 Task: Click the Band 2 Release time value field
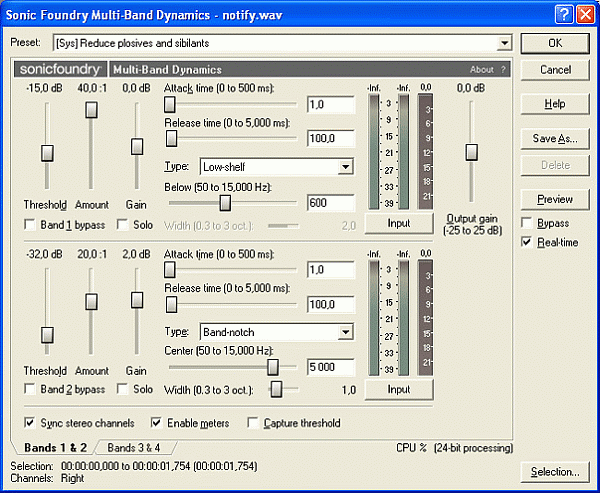(x=331, y=305)
